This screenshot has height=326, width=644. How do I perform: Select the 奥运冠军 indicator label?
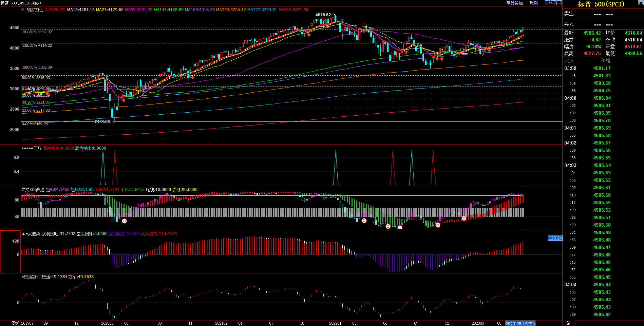pos(32,277)
